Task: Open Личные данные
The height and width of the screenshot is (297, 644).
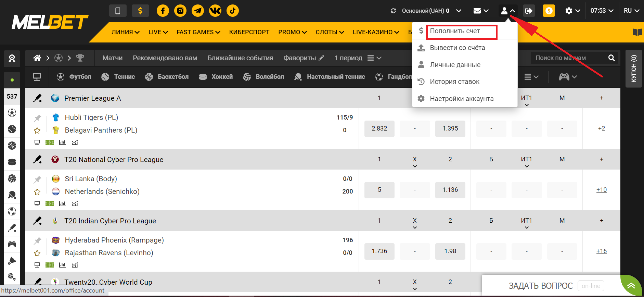Action: coord(465,65)
